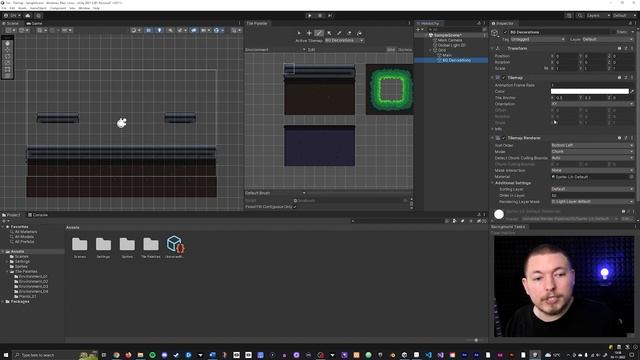640x360 pixels.
Task: Toggle 2D view mode in Scene toolbar
Action: click(x=148, y=30)
